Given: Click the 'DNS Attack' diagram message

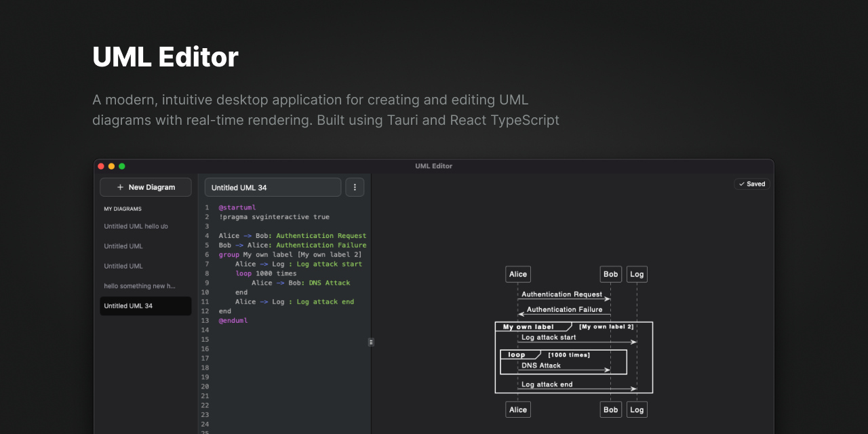Looking at the screenshot, I should tap(541, 366).
